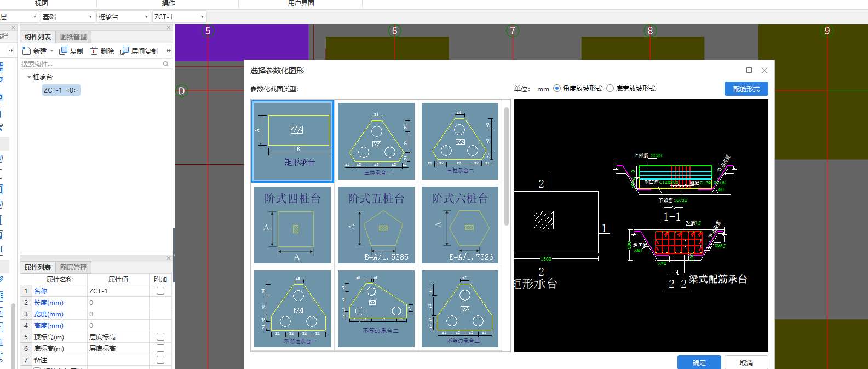
Task: Click grid axis bubble D
Action: (x=182, y=91)
